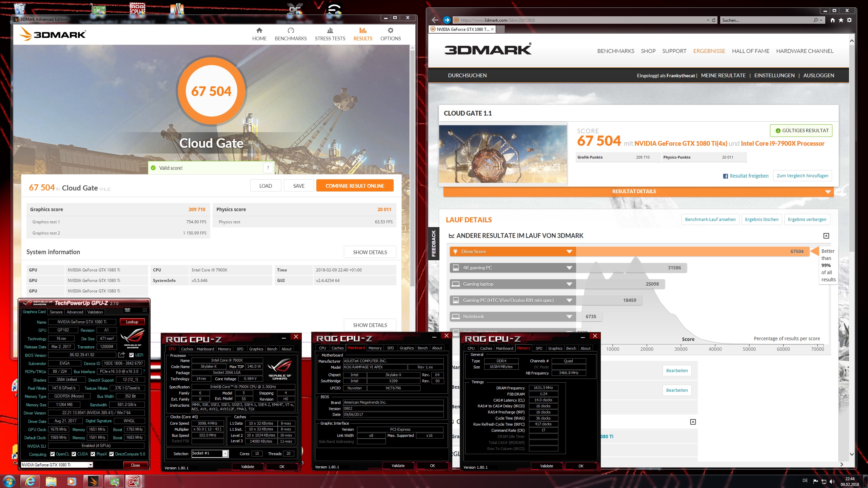Expand the RESULTAT DETAILS bar
Image resolution: width=868 pixels, height=488 pixels.
click(638, 191)
